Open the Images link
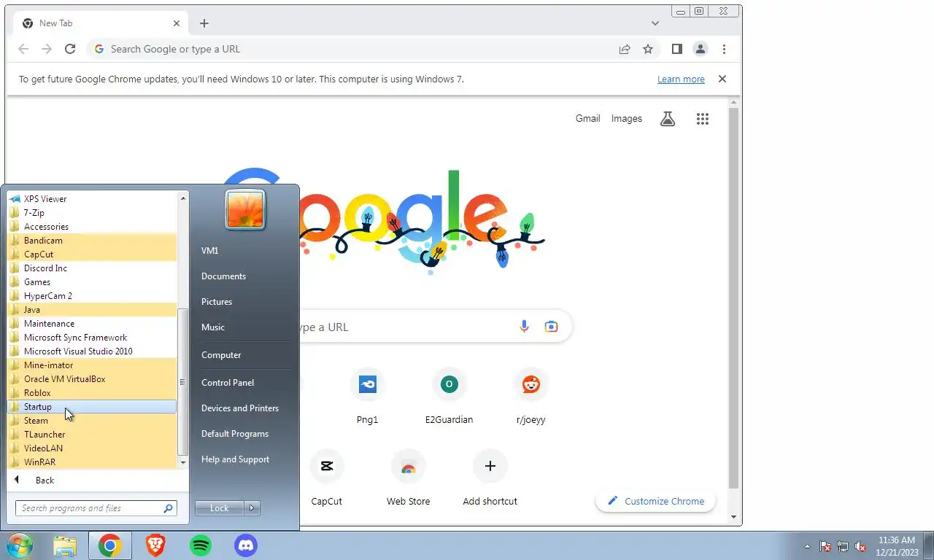 click(x=626, y=118)
